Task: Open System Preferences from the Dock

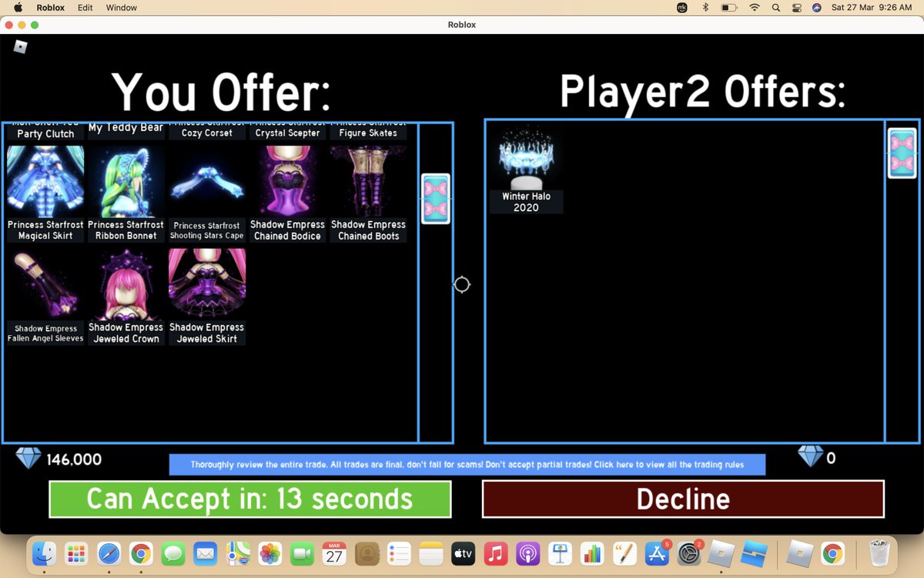Action: click(x=689, y=553)
